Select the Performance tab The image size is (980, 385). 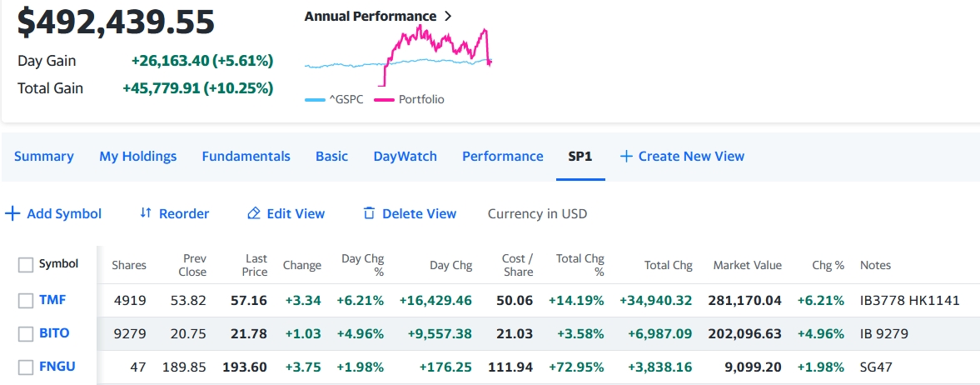[502, 157]
